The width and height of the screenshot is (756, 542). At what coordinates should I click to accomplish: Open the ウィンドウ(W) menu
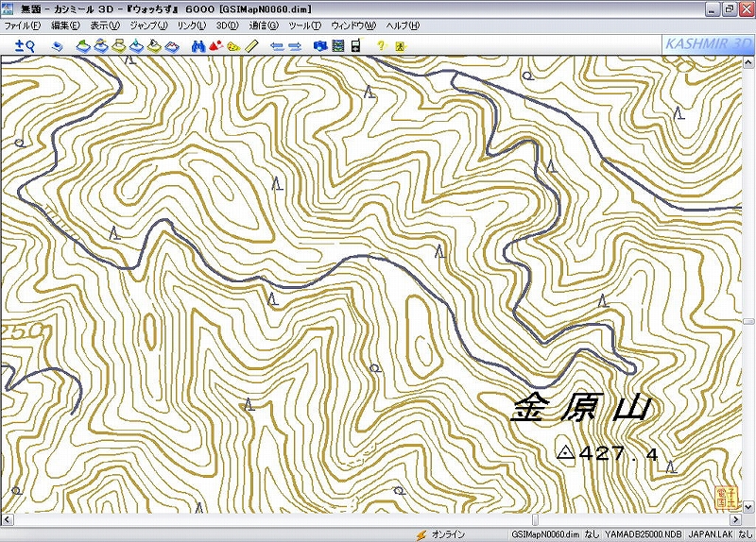pyautogui.click(x=353, y=25)
